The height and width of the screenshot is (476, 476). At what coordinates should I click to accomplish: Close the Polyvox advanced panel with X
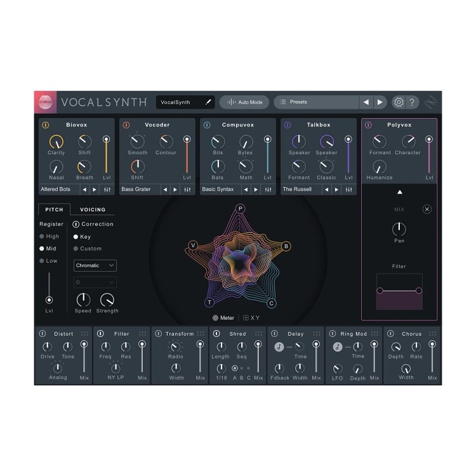(x=427, y=209)
